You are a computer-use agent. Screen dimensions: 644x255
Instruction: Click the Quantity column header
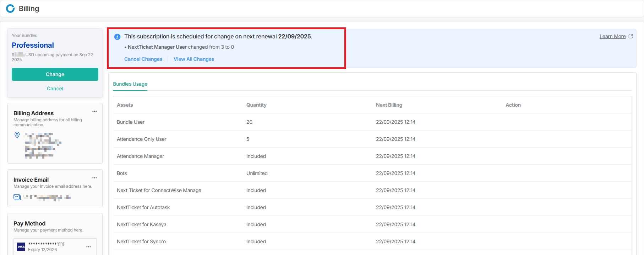[x=256, y=105]
